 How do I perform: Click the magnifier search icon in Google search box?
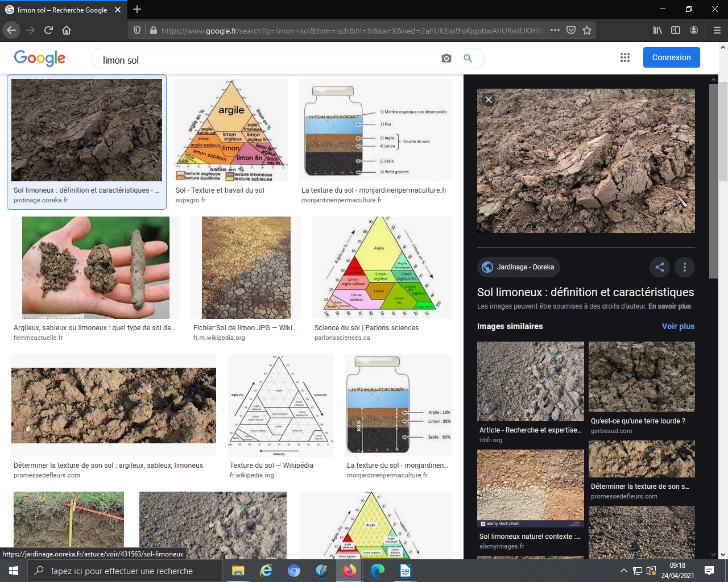pyautogui.click(x=468, y=59)
